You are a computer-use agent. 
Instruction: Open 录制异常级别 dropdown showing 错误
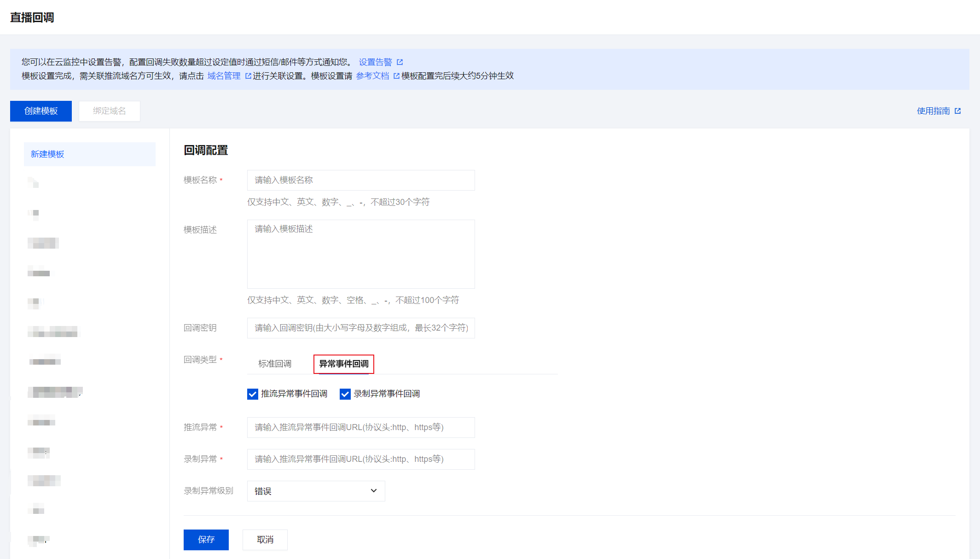pos(316,491)
